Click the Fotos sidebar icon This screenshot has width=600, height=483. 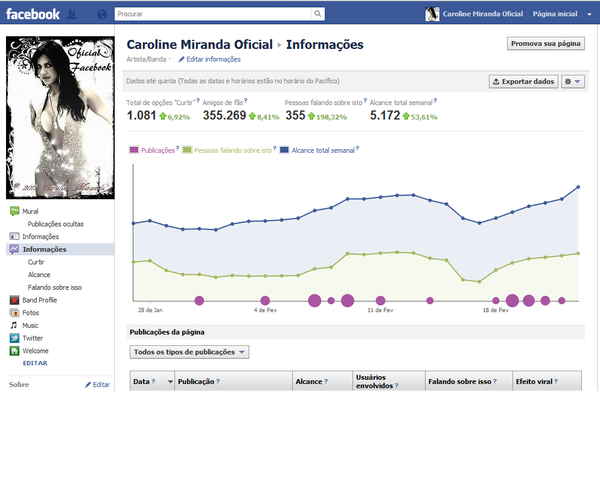14,313
